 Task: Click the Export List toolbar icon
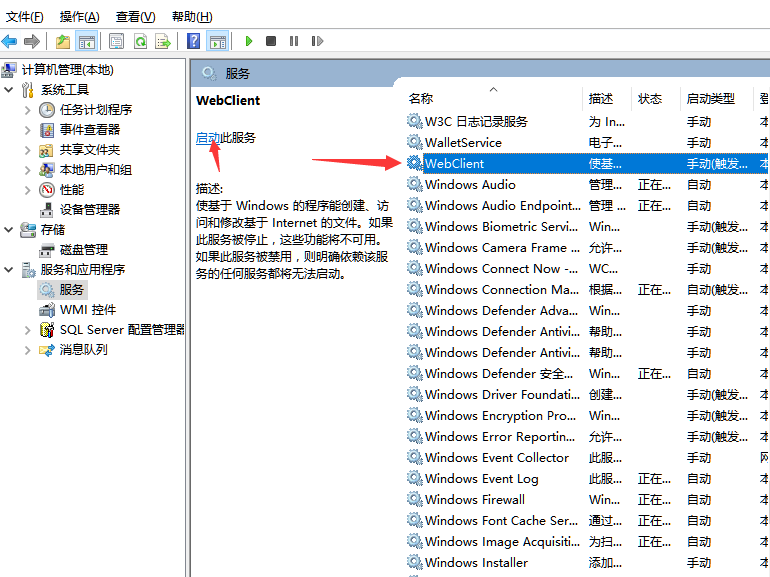tap(162, 41)
